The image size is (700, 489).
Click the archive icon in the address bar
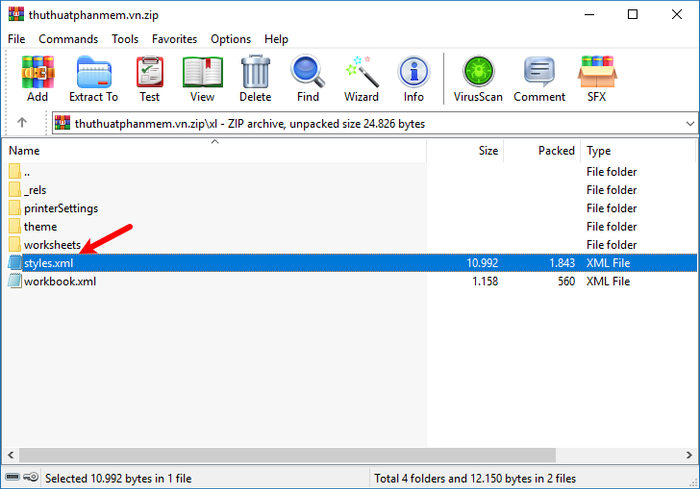pyautogui.click(x=62, y=123)
